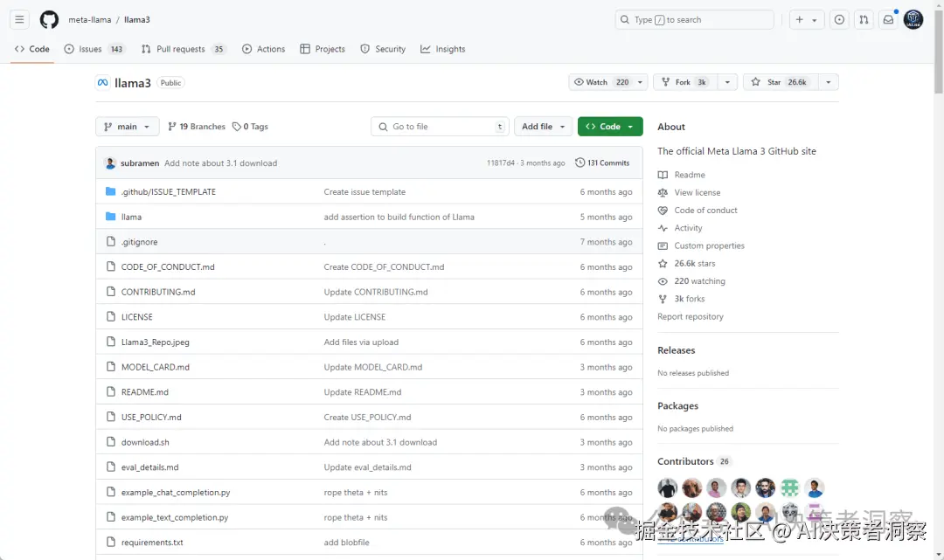The width and height of the screenshot is (944, 560).
Task: Open subramen's profile avatar in commit bar
Action: (110, 163)
